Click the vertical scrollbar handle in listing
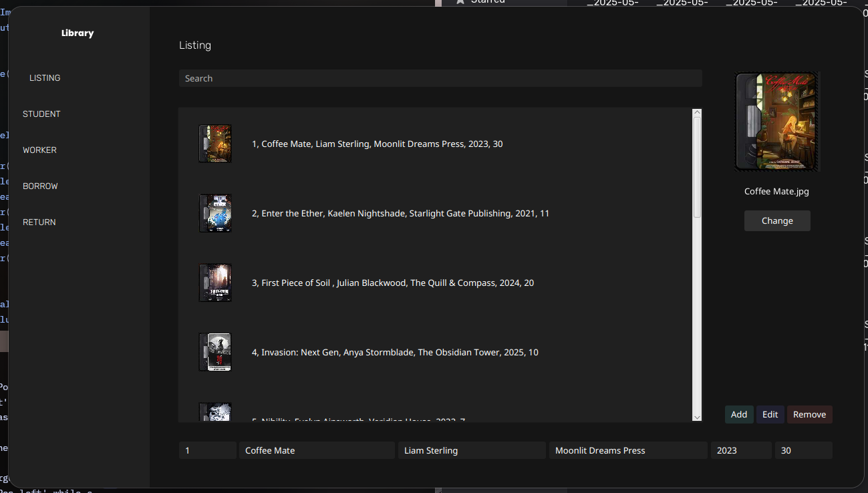The image size is (868, 493). click(x=697, y=167)
